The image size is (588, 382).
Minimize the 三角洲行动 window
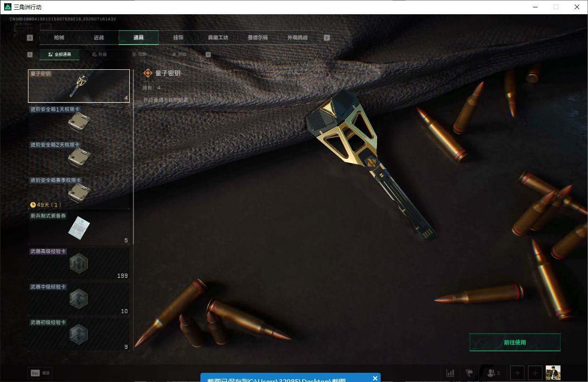535,7
